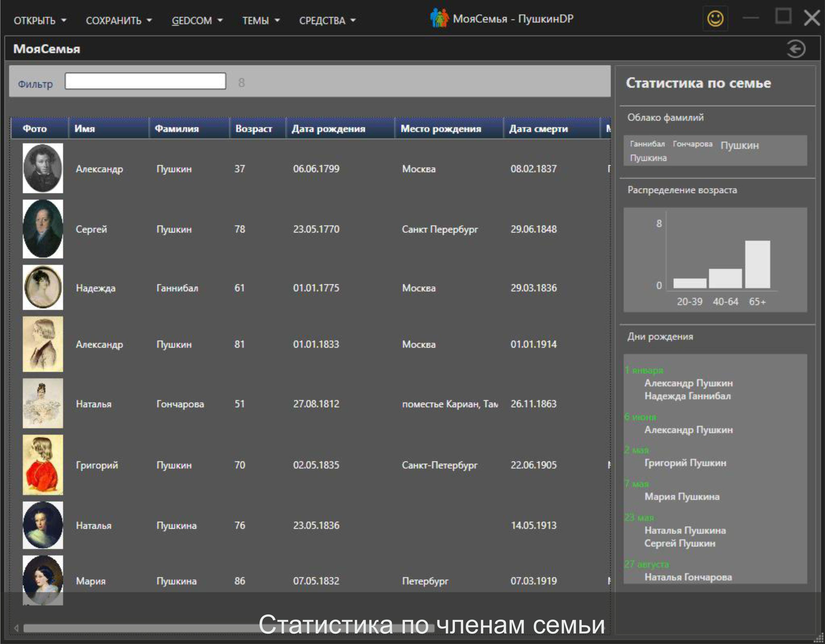This screenshot has width=825, height=644.
Task: Click Maria Pushkina's portrait thumbnail
Action: pyautogui.click(x=43, y=580)
